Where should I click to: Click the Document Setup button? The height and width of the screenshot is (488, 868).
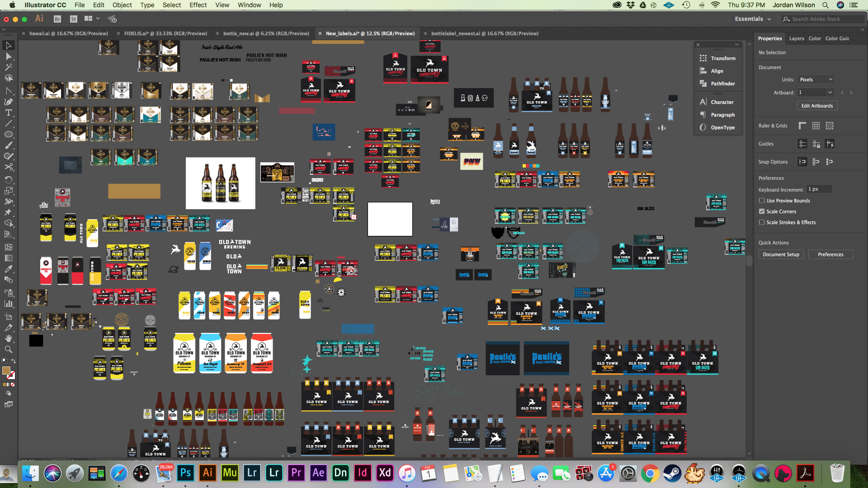[781, 254]
